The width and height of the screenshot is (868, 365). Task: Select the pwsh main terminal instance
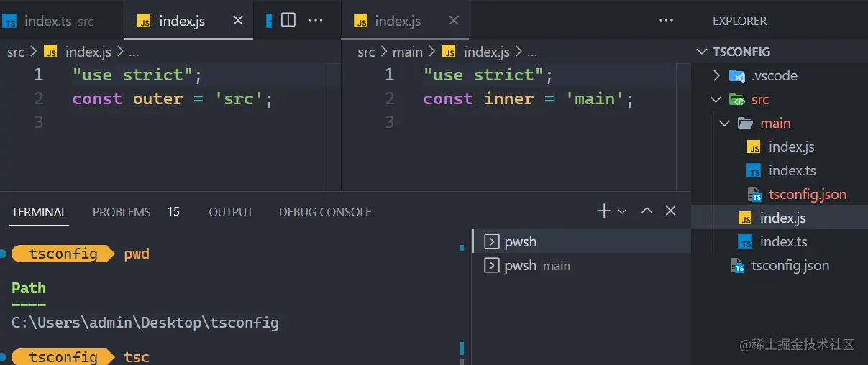(x=582, y=265)
